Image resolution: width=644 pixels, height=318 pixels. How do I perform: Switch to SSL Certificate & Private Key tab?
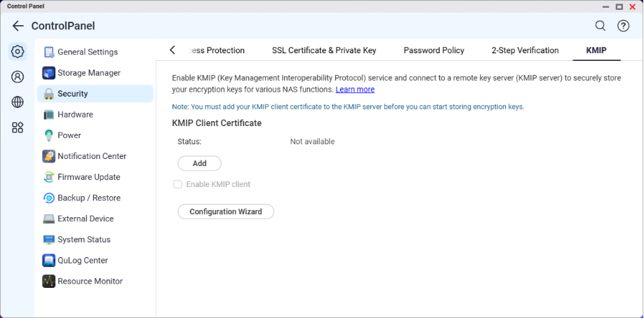(x=324, y=50)
